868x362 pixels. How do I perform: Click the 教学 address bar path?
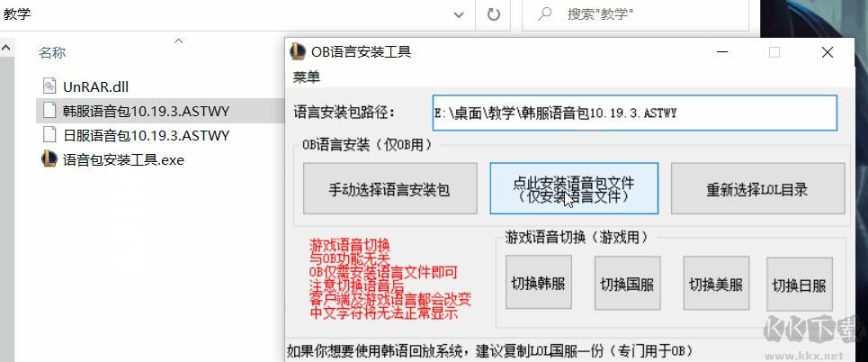point(16,14)
